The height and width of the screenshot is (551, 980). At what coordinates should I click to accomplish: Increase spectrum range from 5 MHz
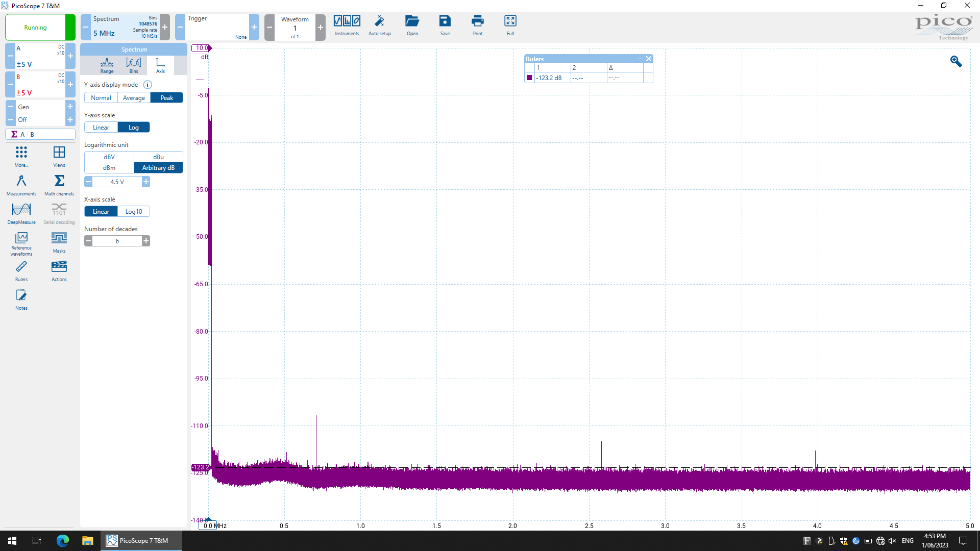(165, 27)
